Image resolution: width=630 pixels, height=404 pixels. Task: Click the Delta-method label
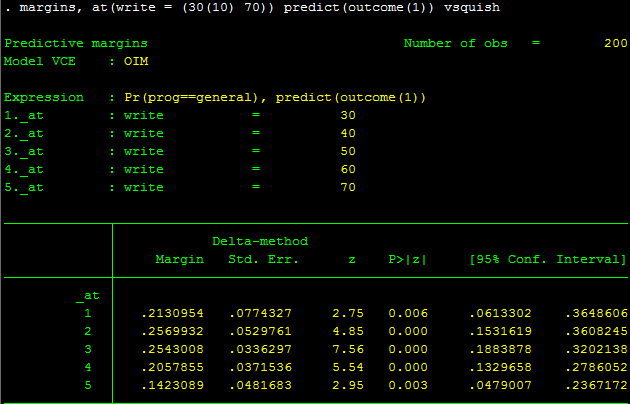260,241
